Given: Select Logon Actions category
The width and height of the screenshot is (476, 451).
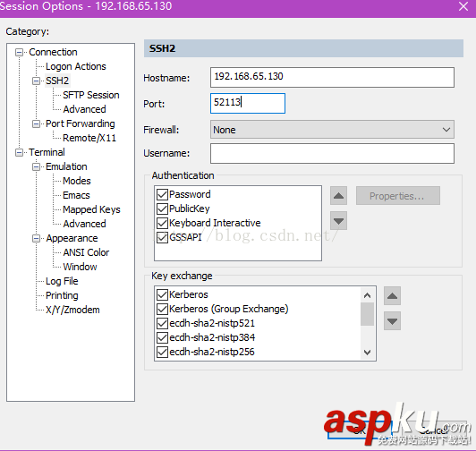Looking at the screenshot, I should 75,66.
